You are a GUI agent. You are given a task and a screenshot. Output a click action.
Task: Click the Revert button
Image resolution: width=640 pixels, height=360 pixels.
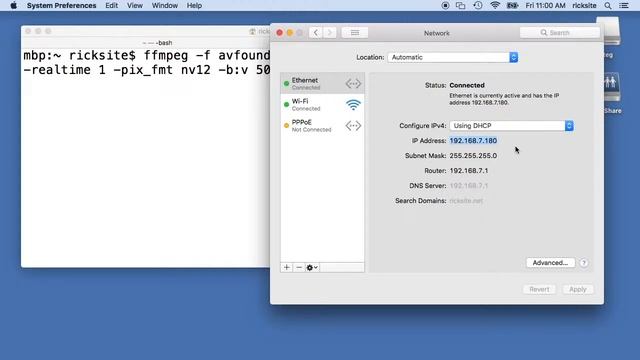[539, 289]
